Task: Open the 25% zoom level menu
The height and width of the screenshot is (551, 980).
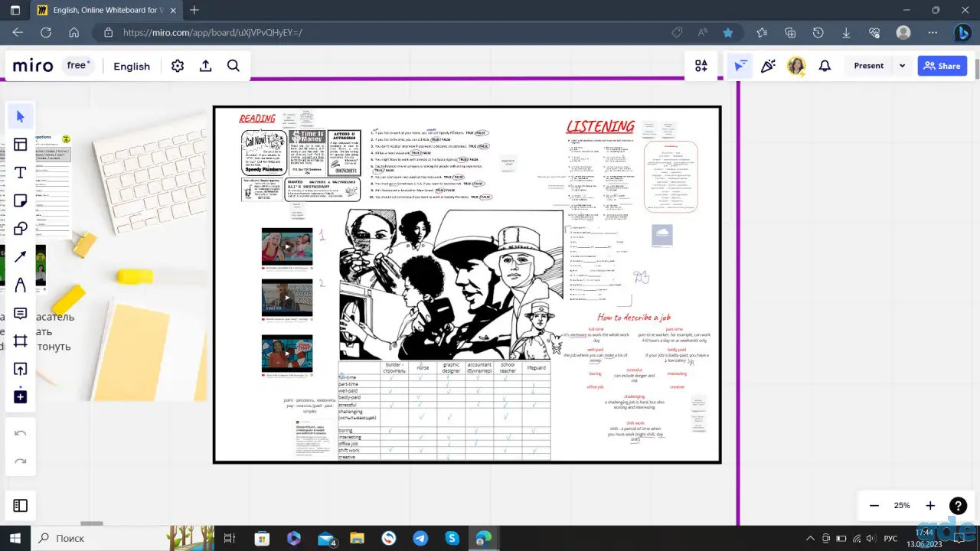Action: point(902,506)
